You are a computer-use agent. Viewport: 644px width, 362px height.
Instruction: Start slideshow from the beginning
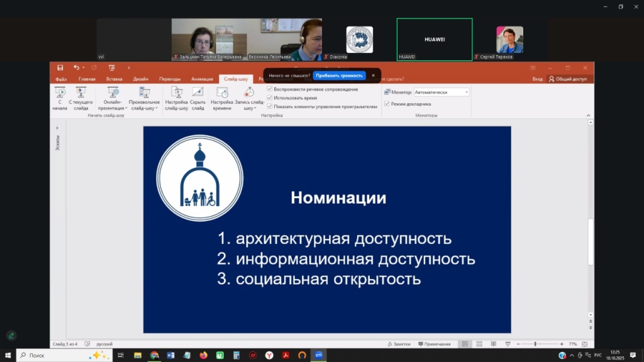tap(60, 98)
